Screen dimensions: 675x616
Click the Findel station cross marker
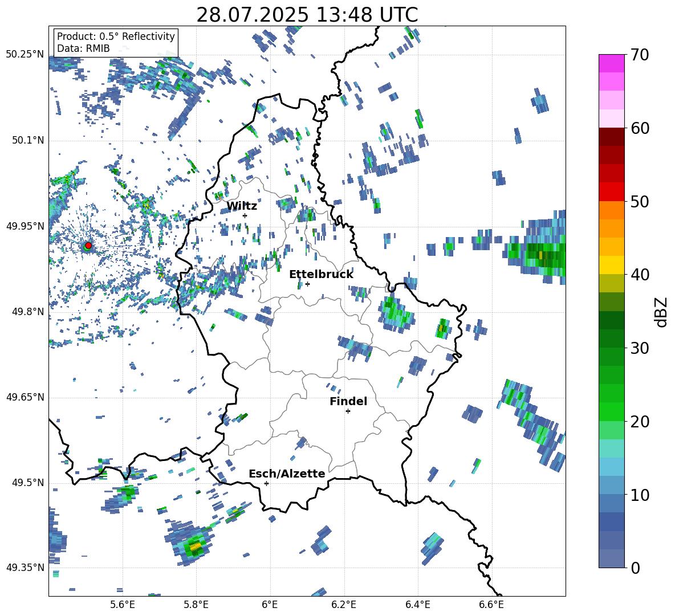[x=348, y=411]
